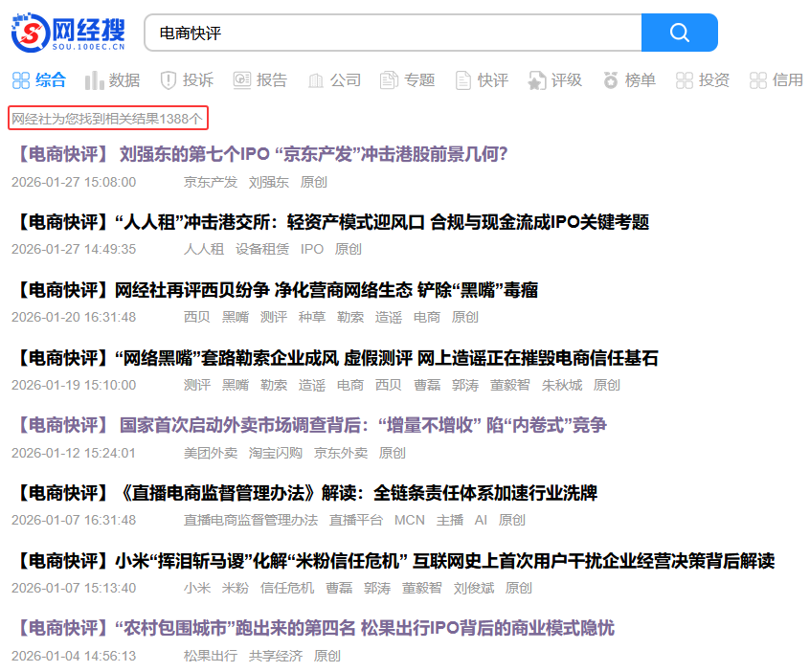Open the 松果出行 IPO article headline
This screenshot has width=810, height=672.
click(x=316, y=627)
